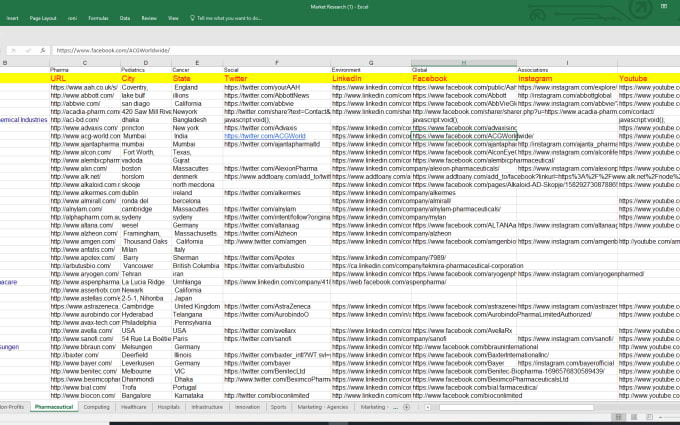Click the horizontal scrollbar's left arrow
The height and width of the screenshot is (425, 680).
coord(428,407)
